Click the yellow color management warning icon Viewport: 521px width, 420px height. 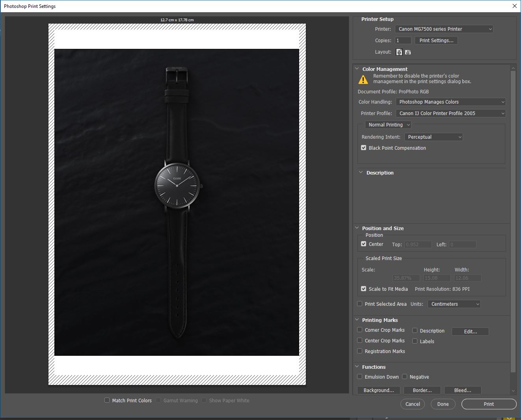(363, 79)
